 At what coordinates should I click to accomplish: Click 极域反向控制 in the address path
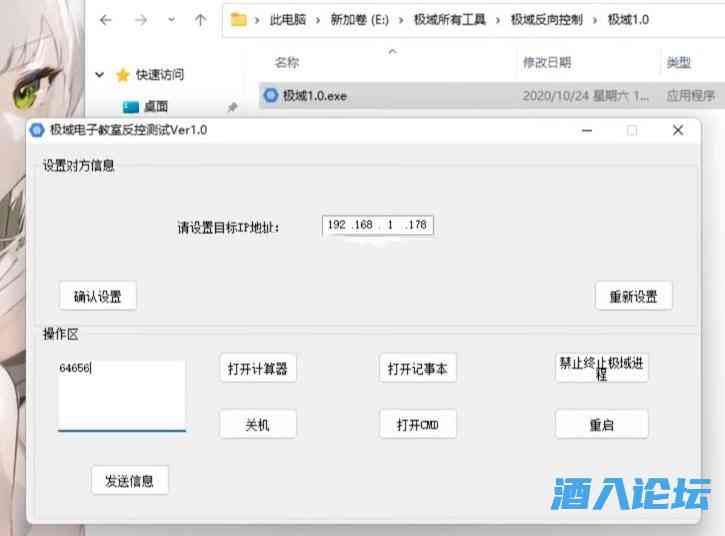(x=546, y=20)
